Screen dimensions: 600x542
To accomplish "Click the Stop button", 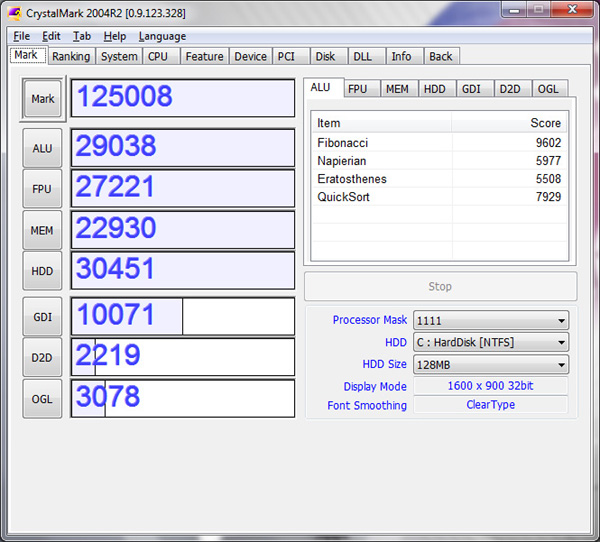I will pyautogui.click(x=440, y=286).
